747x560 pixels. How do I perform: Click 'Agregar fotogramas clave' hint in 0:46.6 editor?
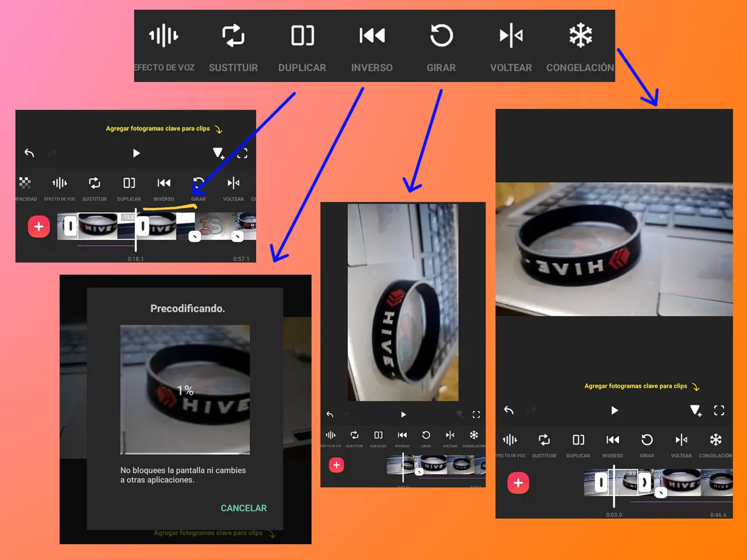[x=642, y=386]
